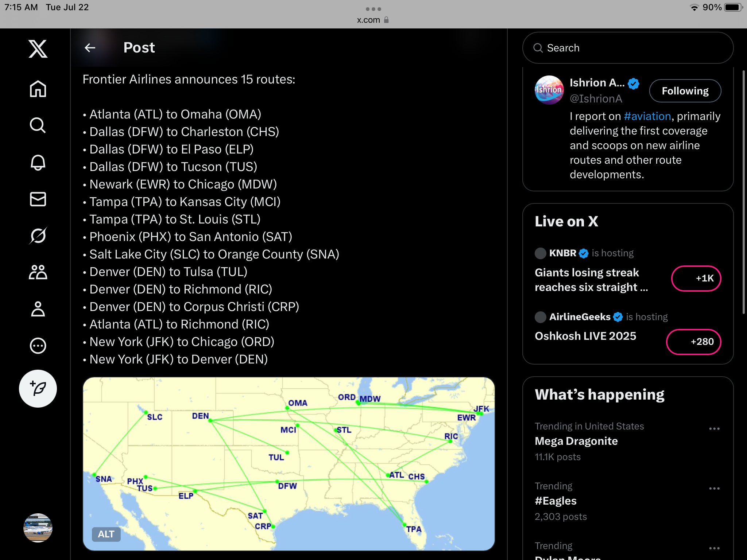Open the #aviation hashtag link
This screenshot has height=560, width=747.
coord(647,116)
